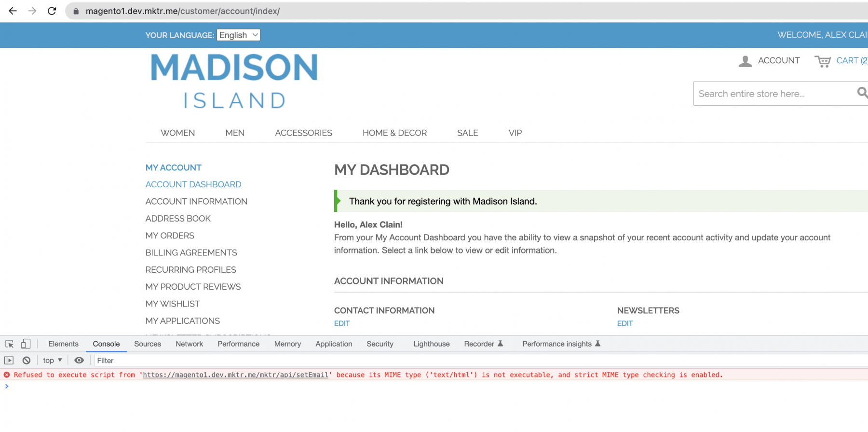Image resolution: width=868 pixels, height=432 pixels.
Task: Open the Elements tab in DevTools
Action: (63, 344)
